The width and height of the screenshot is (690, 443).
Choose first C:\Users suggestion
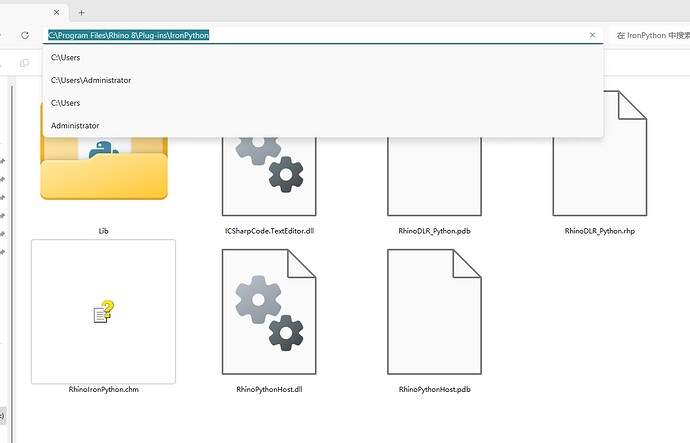[323, 58]
